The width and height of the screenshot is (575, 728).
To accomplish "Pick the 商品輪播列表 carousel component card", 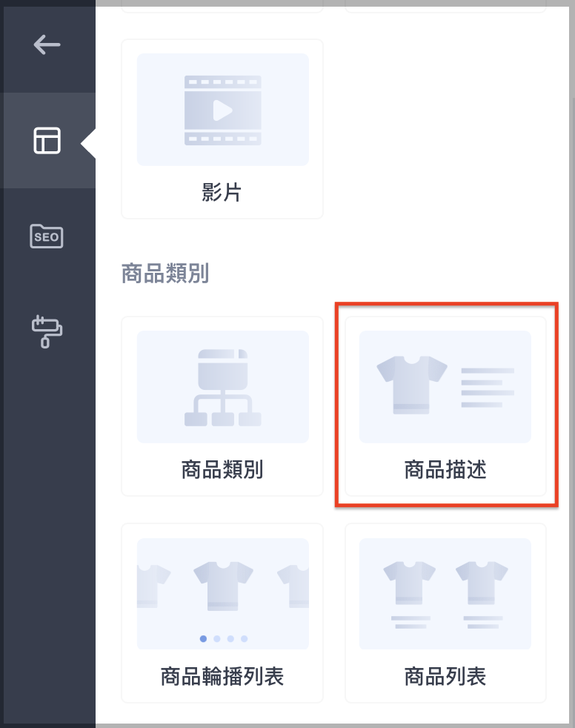I will 222,613.
